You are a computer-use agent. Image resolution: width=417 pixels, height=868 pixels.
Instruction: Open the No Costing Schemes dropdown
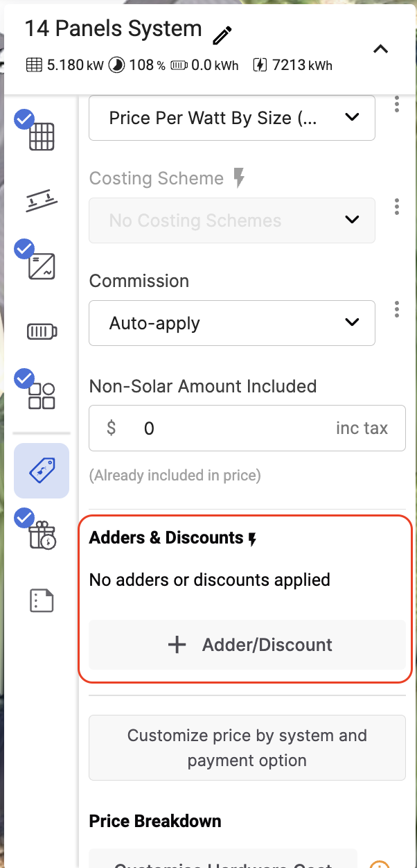point(232,220)
